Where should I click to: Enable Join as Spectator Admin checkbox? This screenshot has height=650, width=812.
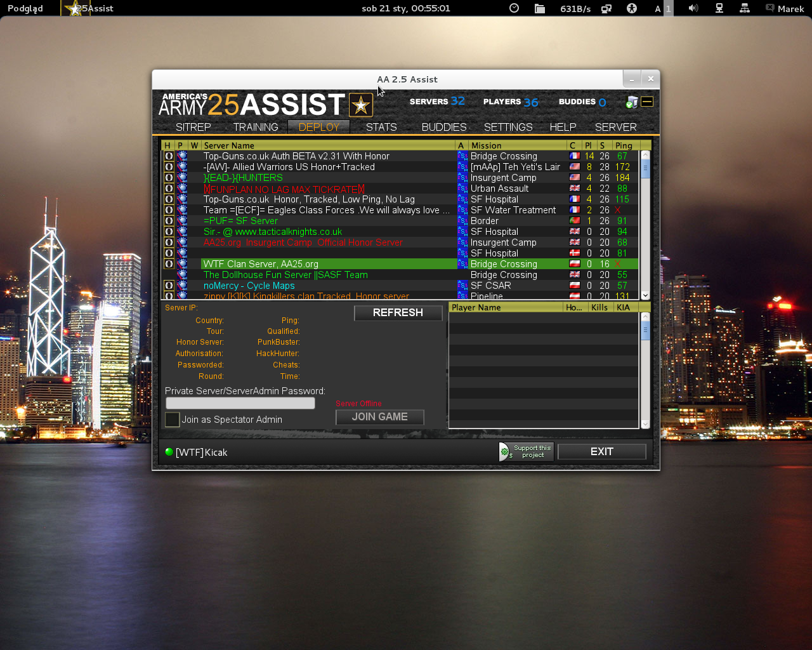click(172, 420)
